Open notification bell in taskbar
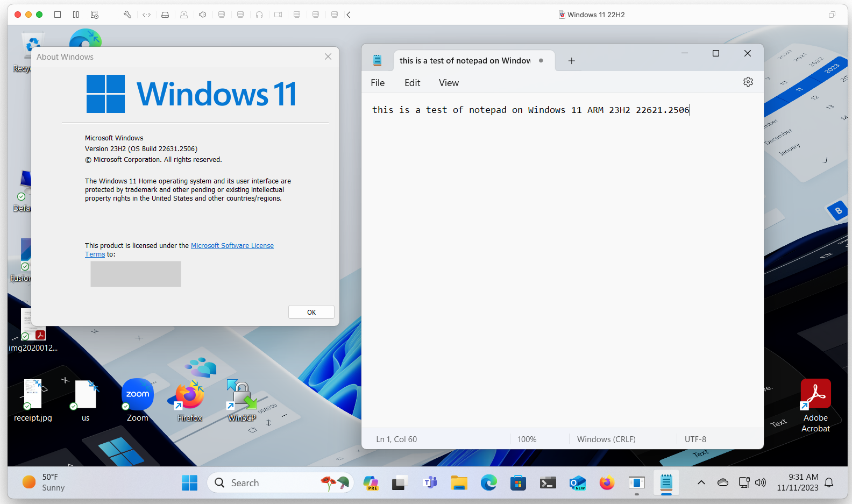 click(x=829, y=482)
